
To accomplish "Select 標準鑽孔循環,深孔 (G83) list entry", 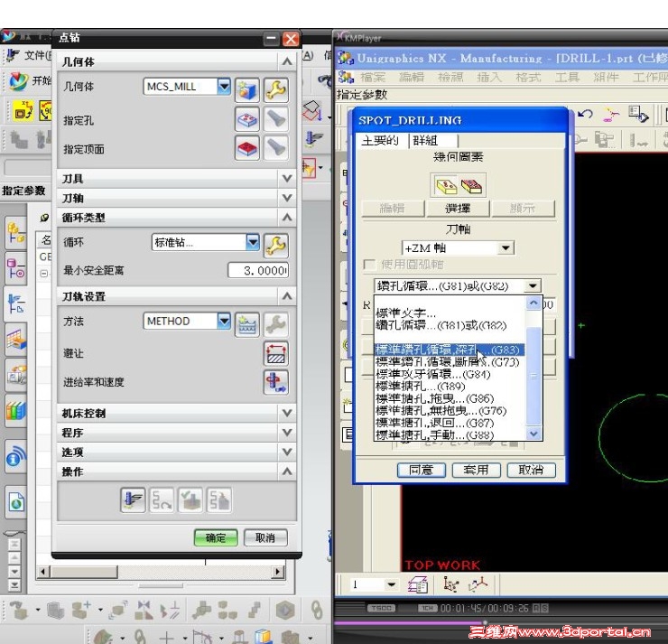I will tap(450, 350).
